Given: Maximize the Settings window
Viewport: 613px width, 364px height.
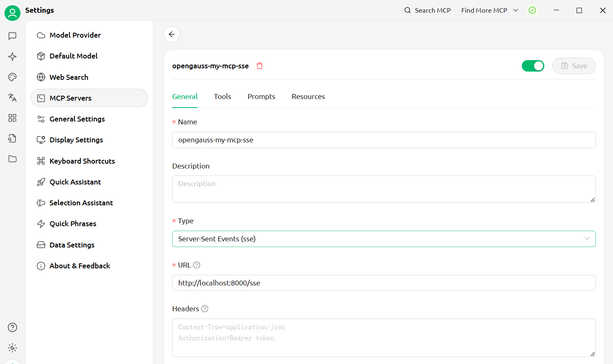Looking at the screenshot, I should [x=579, y=10].
